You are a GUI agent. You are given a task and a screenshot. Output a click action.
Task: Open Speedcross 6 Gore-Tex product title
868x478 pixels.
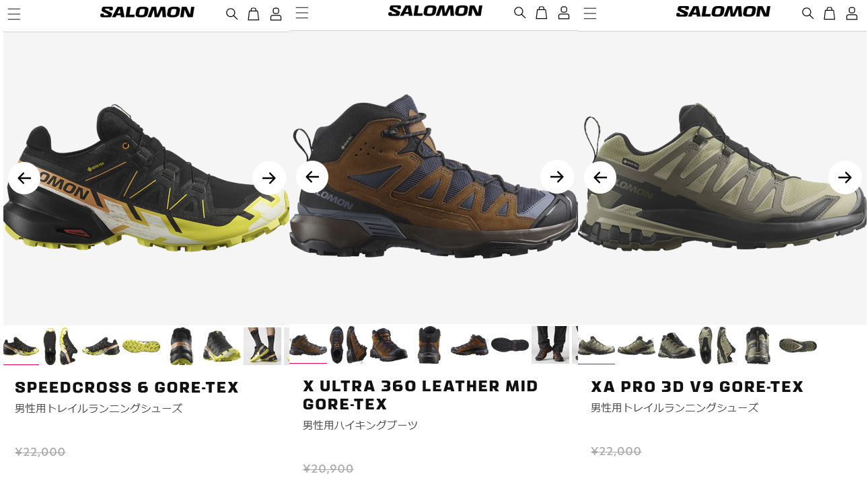pyautogui.click(x=127, y=388)
